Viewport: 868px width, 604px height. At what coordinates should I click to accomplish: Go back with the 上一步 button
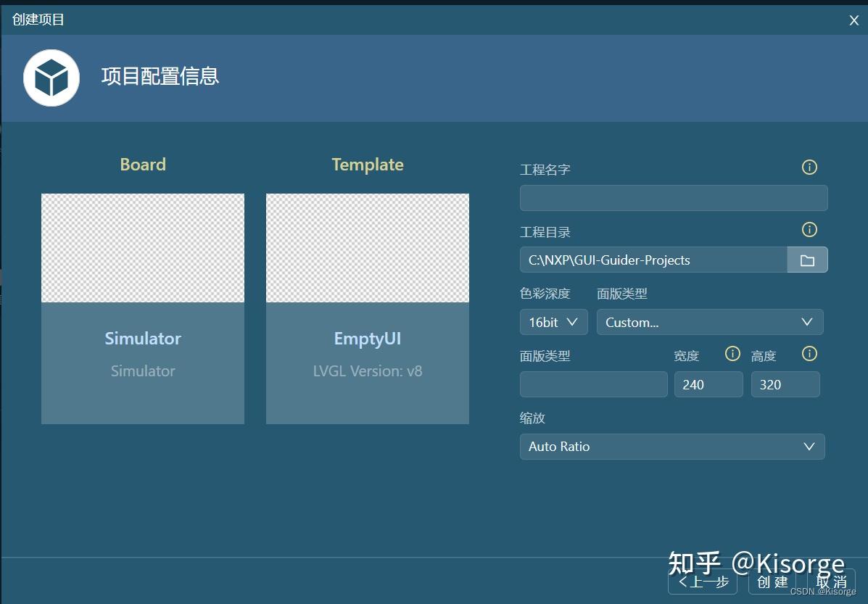[701, 582]
